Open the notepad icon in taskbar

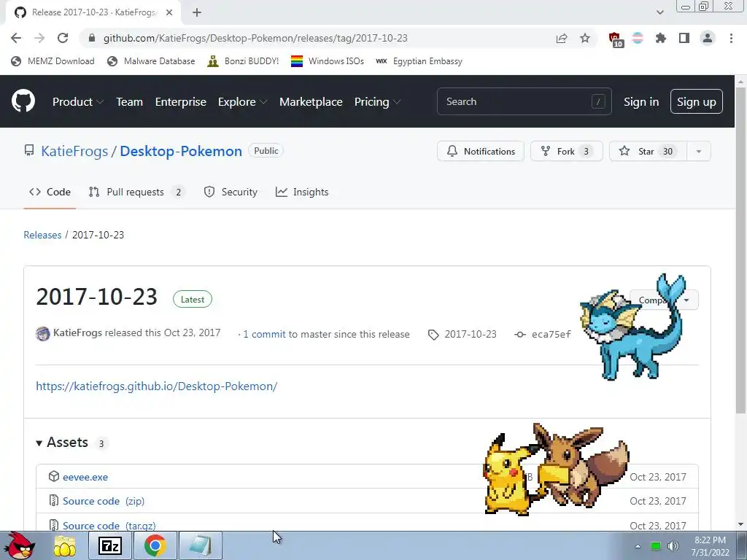coord(201,545)
